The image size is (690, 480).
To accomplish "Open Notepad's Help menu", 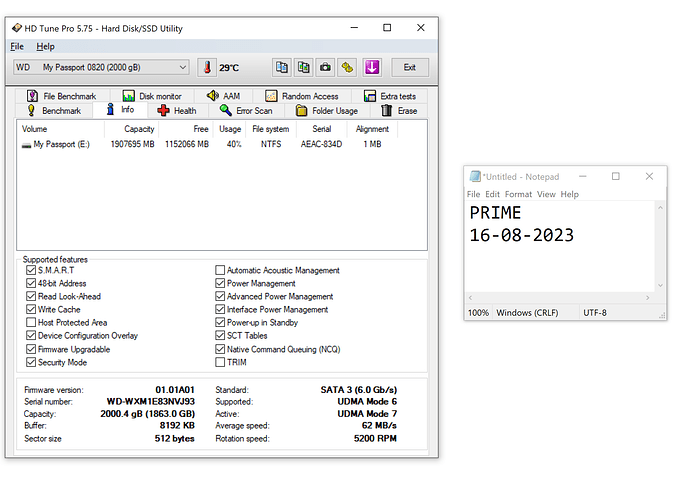I will click(x=569, y=194).
